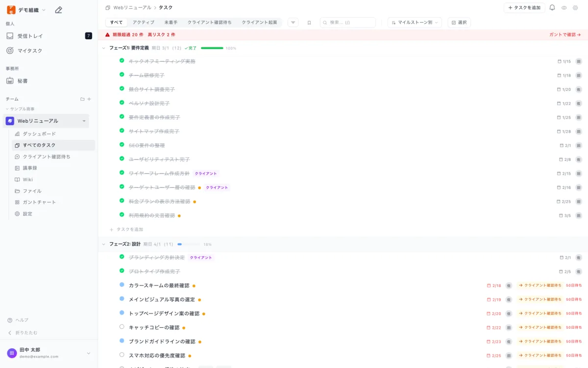Open the マイルストーン別 grouping dropdown
Screen dimensions: 588x368
pos(415,23)
